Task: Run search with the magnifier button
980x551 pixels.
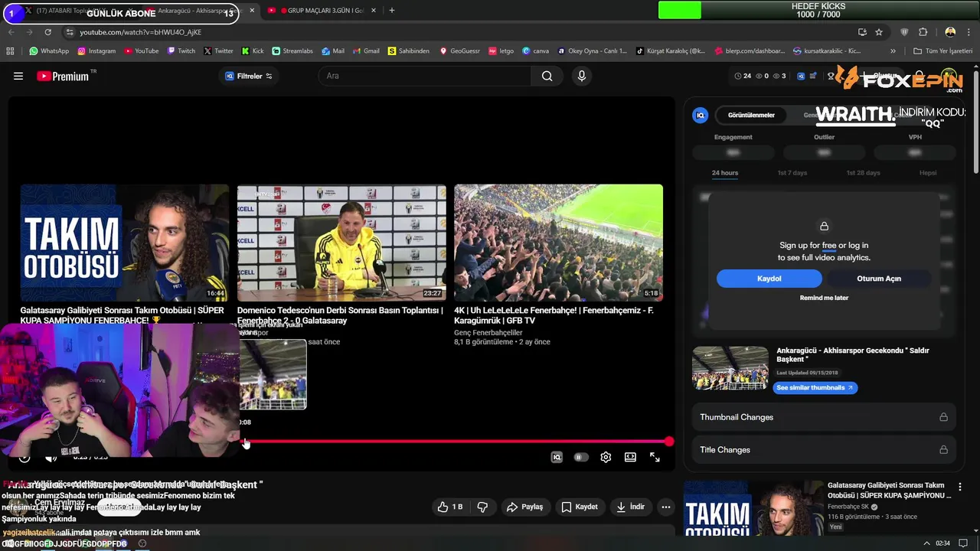Action: pos(547,76)
